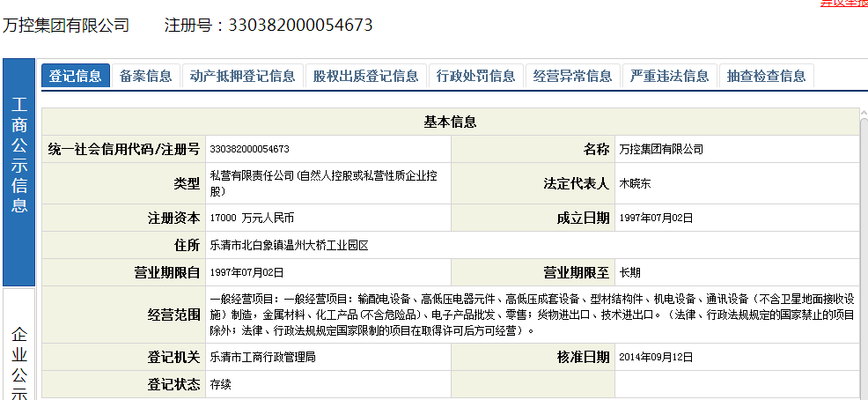Open the 经营异常信息 tab
The width and height of the screenshot is (868, 400).
tap(573, 76)
